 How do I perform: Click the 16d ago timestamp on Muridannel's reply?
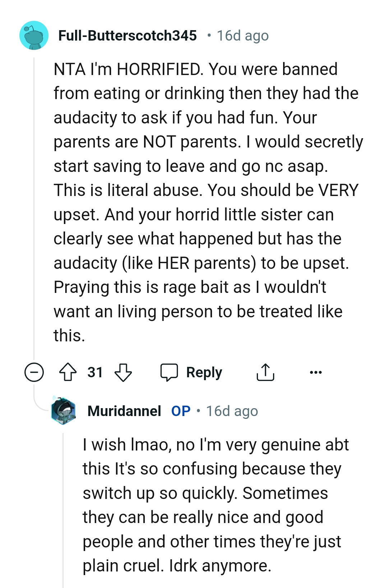click(231, 411)
